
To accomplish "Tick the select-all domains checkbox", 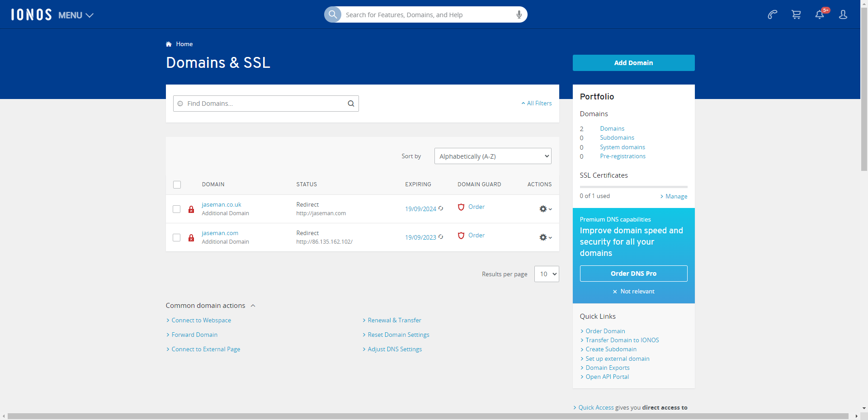I will coord(177,184).
